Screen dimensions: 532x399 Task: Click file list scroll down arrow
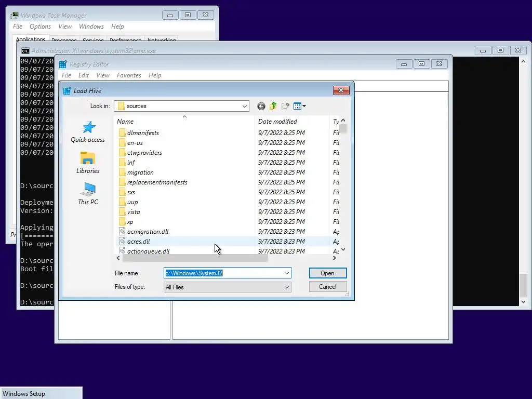(343, 250)
